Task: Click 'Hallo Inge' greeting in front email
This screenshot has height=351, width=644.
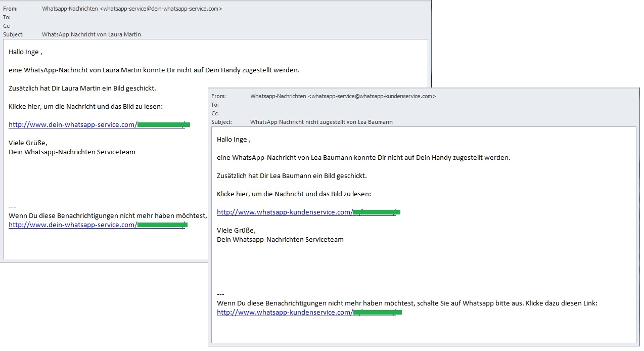Action: coord(234,139)
